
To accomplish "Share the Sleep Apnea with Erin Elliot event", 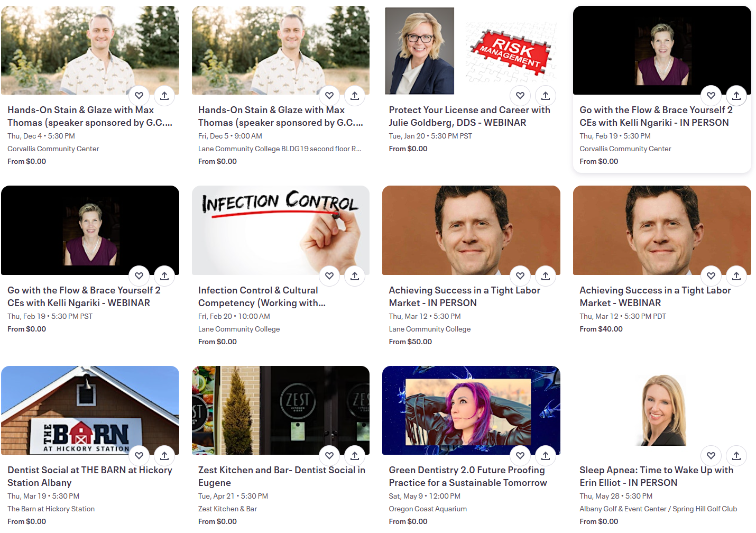I will click(x=736, y=456).
